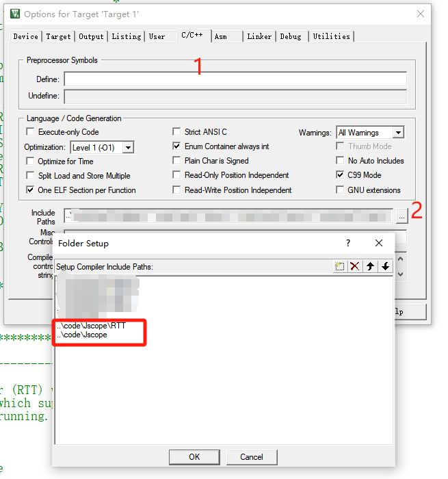Image resolution: width=448 pixels, height=479 pixels.
Task: Click the Include Paths text field
Action: pos(228,216)
